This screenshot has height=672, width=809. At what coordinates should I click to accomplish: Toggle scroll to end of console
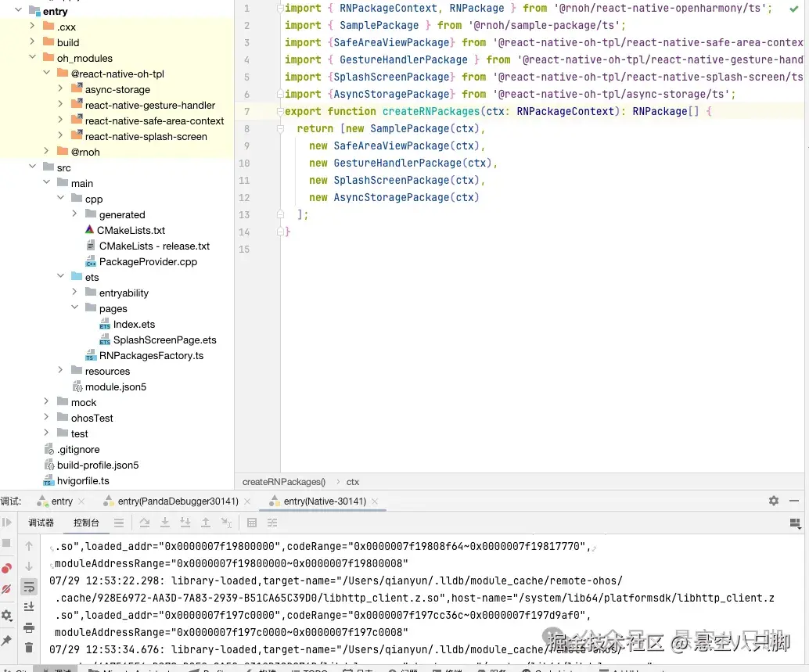point(29,606)
